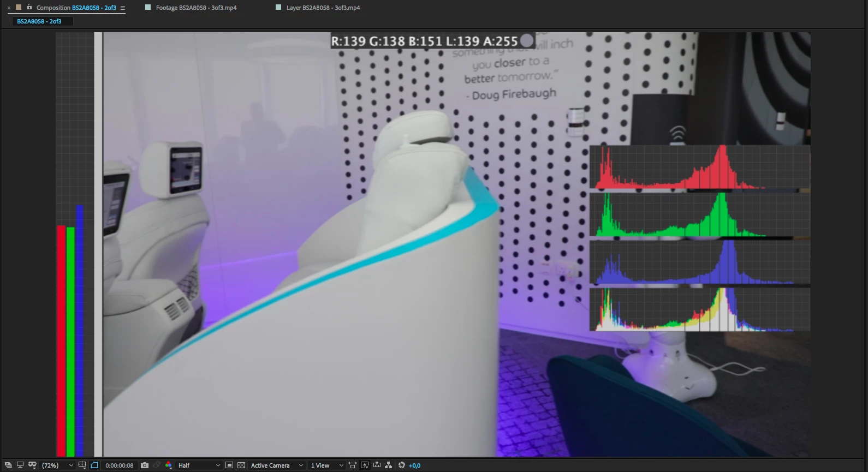Click the R:139 G:138 B:151 color readout
This screenshot has height=472, width=868.
pos(424,41)
